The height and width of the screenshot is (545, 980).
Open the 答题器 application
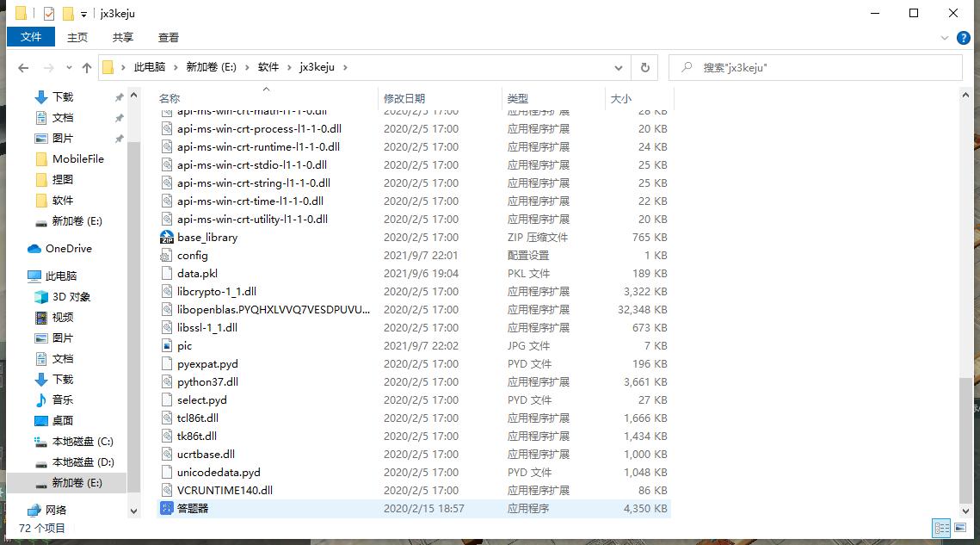click(194, 508)
